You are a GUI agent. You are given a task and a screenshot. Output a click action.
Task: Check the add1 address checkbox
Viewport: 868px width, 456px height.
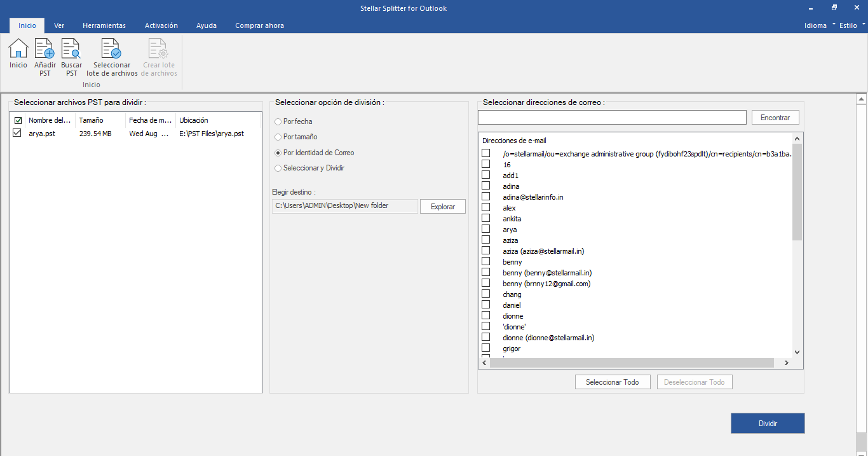486,175
